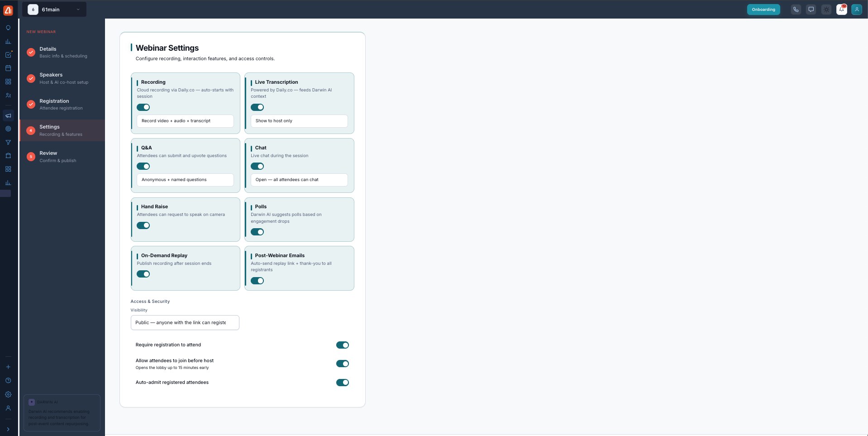
Task: Select the megaphone campaigns icon in sidebar
Action: (8, 115)
